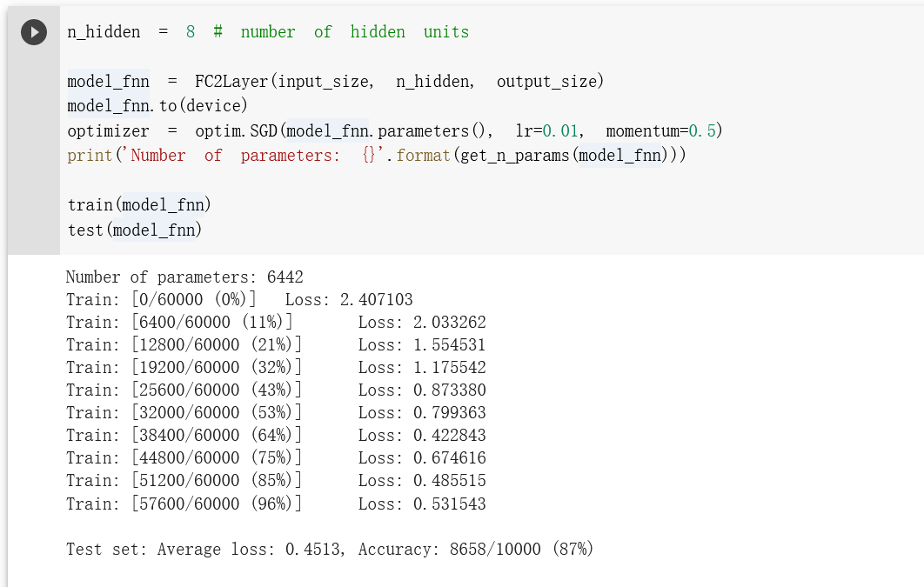Click the lr=0.01 learning rate value
The height and width of the screenshot is (587, 924).
point(548,131)
